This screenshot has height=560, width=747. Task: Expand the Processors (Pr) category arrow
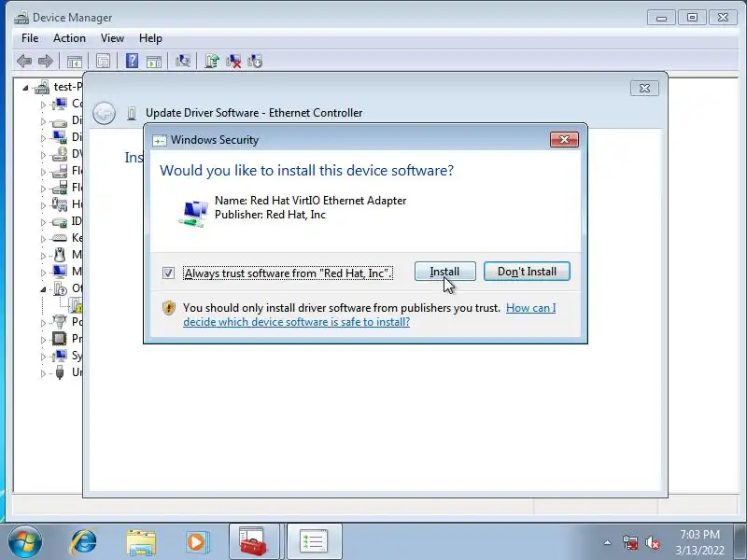tap(43, 340)
